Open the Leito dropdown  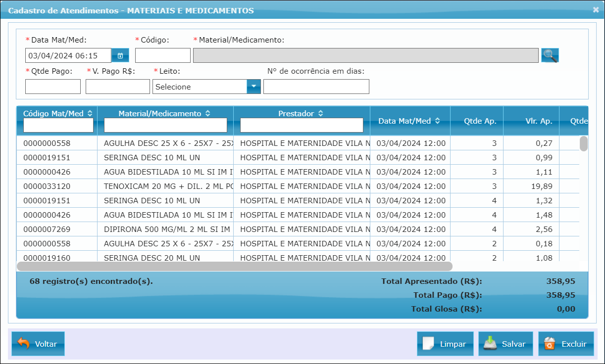coord(253,87)
